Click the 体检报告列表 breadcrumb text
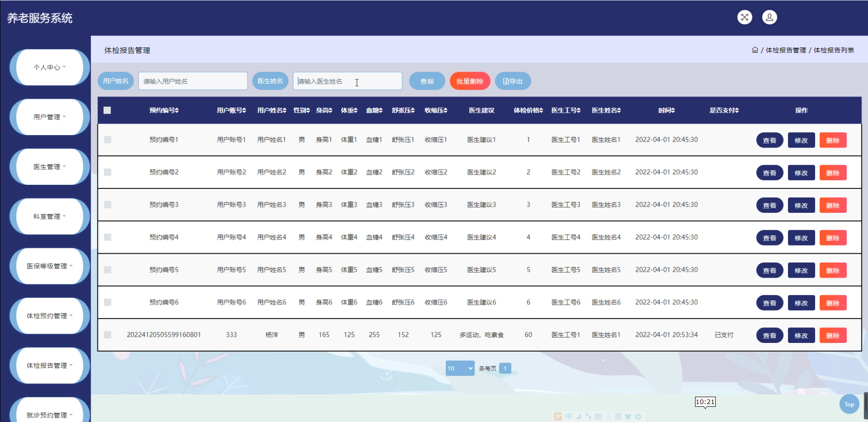The width and height of the screenshot is (868, 422). (834, 50)
